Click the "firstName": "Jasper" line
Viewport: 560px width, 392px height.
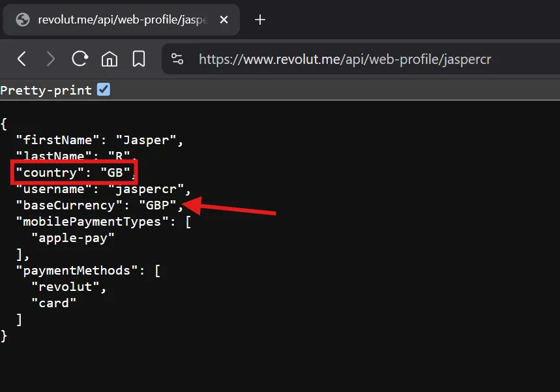tap(100, 140)
